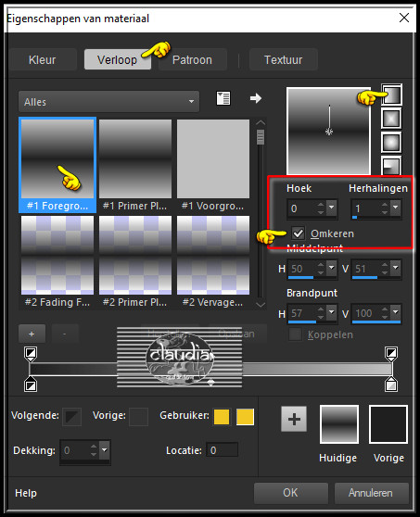Select the second yellow Gebruiker color swatch
The height and width of the screenshot is (517, 420).
(x=245, y=417)
